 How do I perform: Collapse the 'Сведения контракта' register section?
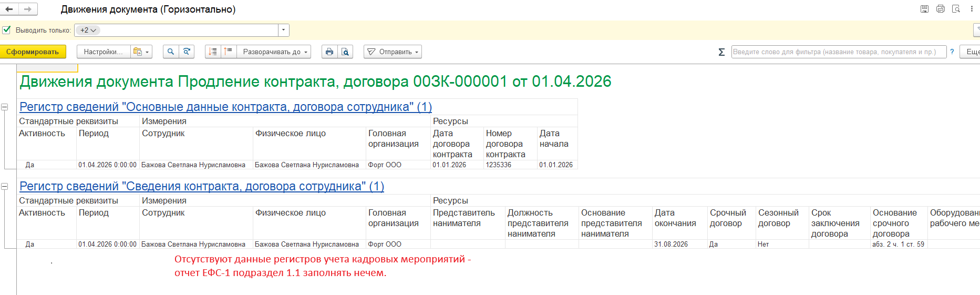(5, 186)
